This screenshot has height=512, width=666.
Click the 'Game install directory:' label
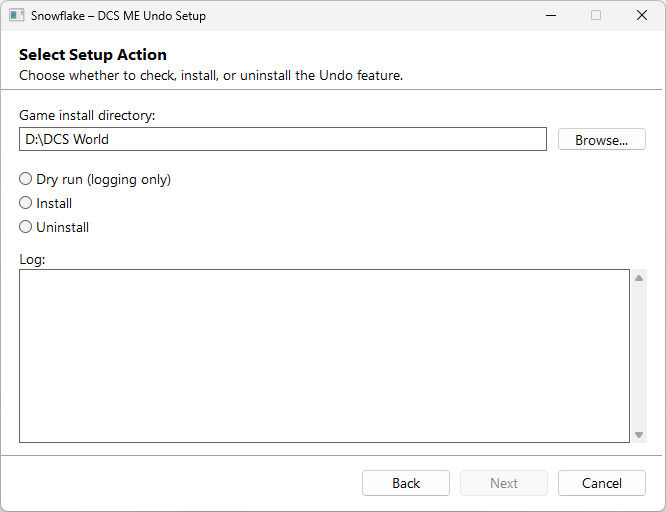point(87,115)
